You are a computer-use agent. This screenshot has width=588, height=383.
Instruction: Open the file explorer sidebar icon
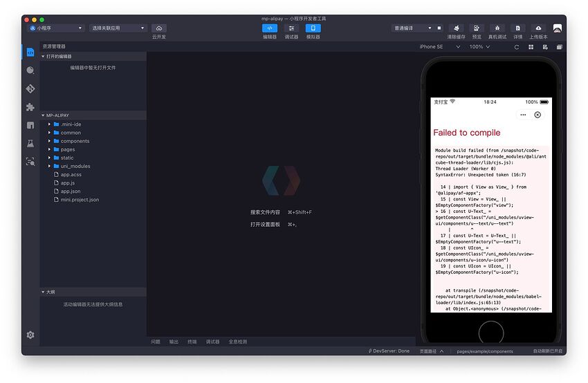pos(30,53)
